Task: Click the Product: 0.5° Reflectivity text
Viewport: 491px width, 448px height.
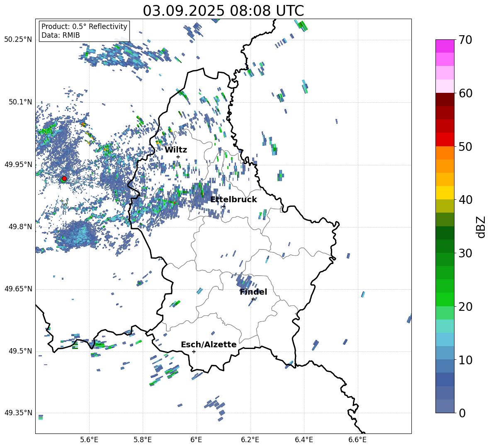Action: pos(84,26)
